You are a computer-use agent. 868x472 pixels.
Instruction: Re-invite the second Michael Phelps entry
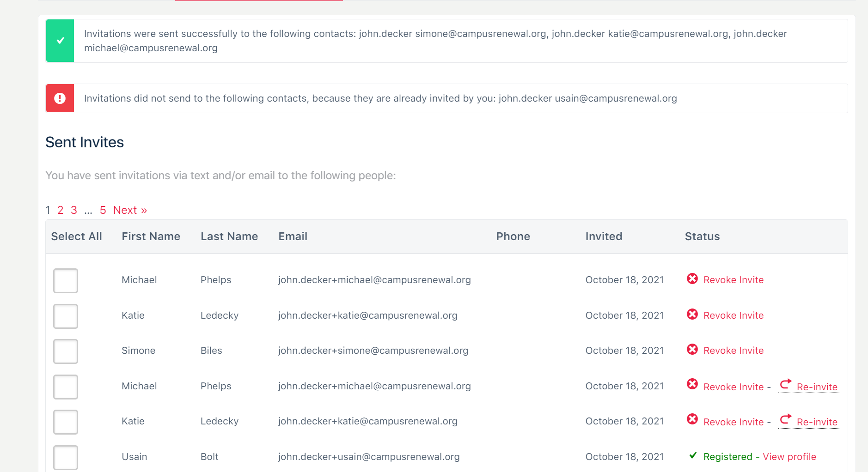(x=817, y=387)
